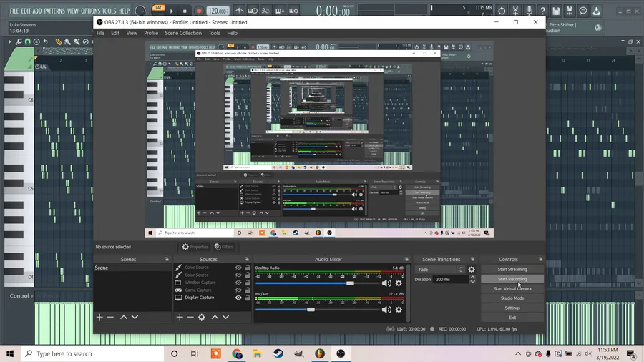Click the question mark help icon in FL Studio
644x362 pixels.
click(542, 11)
